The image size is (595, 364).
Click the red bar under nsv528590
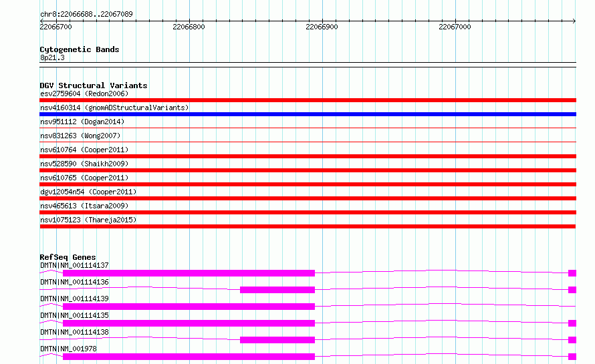click(308, 170)
